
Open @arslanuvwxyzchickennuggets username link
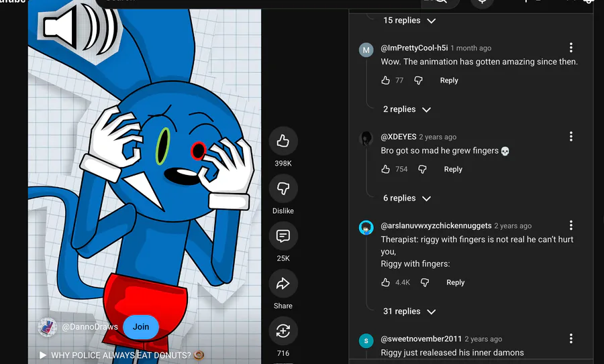point(436,225)
